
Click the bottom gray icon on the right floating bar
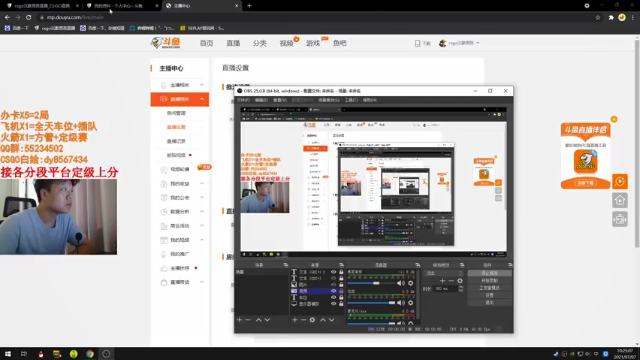tap(620, 219)
